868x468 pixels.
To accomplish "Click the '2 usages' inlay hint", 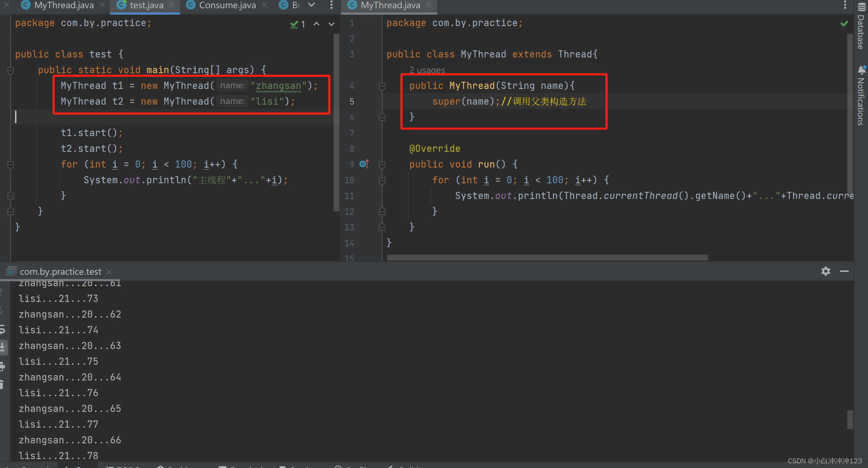I will pyautogui.click(x=427, y=70).
